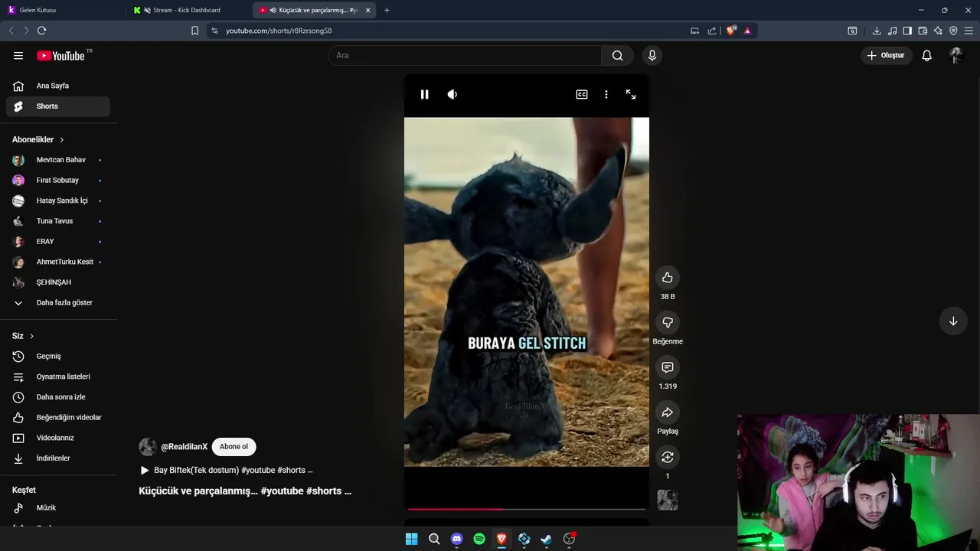Open AhmetTurku Kesit channel

[x=58, y=262]
